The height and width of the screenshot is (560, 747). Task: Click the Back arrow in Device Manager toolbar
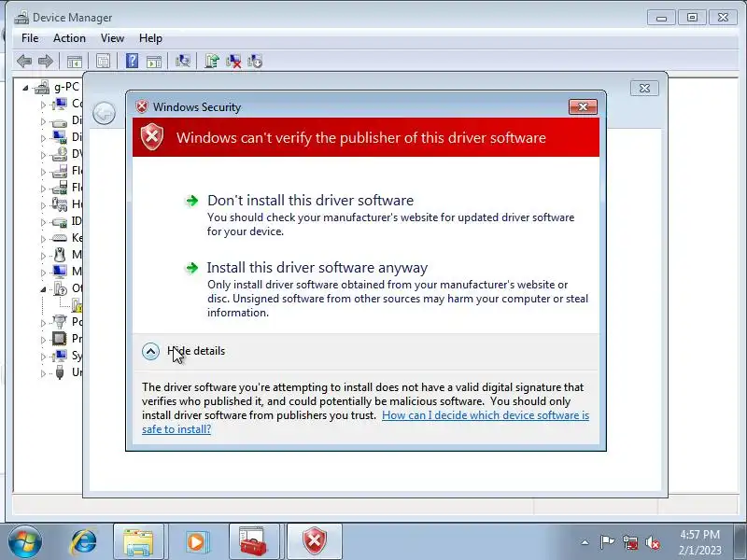coord(24,61)
